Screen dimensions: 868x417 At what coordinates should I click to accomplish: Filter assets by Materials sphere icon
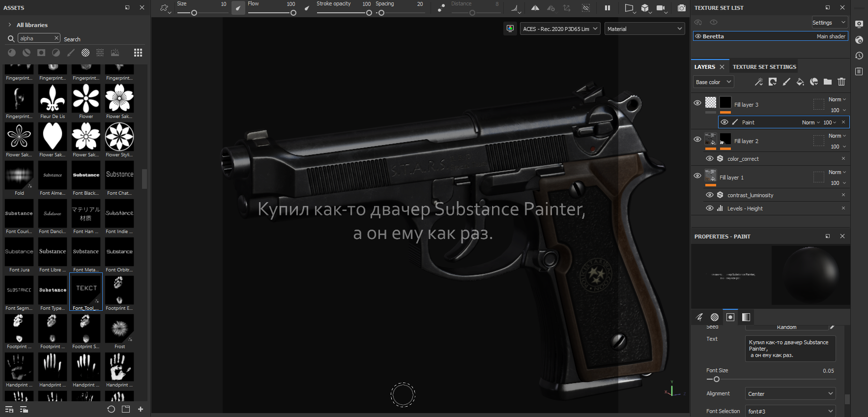12,53
